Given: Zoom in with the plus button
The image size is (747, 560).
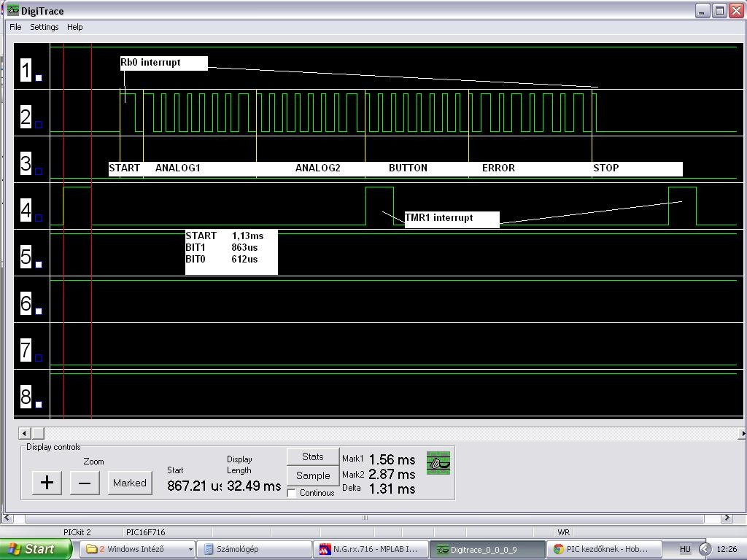Looking at the screenshot, I should pyautogui.click(x=47, y=483).
